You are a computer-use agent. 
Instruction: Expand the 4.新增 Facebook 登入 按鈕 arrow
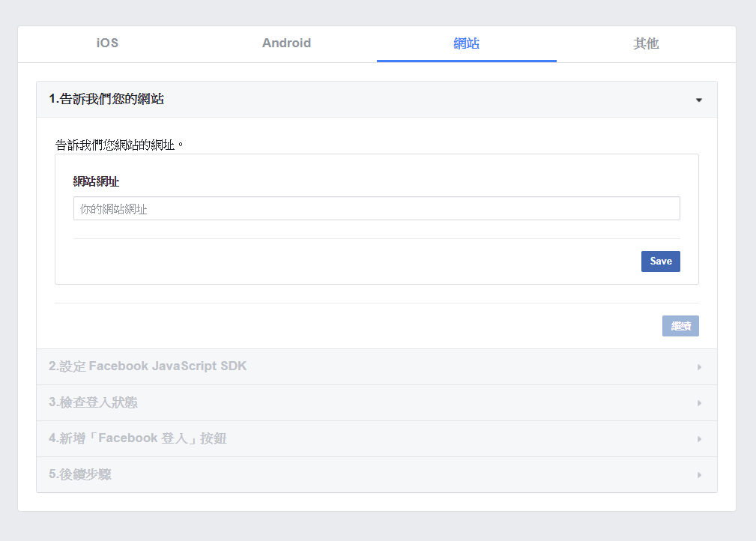pyautogui.click(x=699, y=439)
